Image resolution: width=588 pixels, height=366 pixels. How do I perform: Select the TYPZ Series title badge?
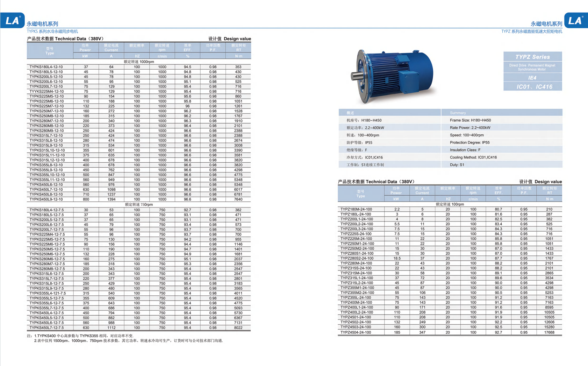tap(532, 57)
